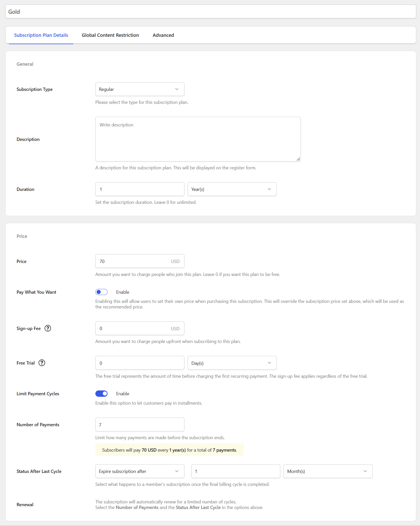420x526 pixels.
Task: Click the Enable label beside Limit Payment Cycles
Action: click(x=123, y=394)
